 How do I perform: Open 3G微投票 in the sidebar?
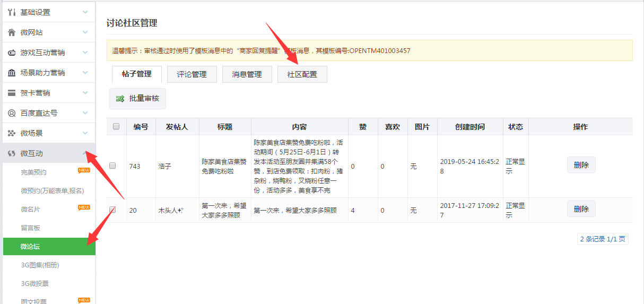click(35, 284)
